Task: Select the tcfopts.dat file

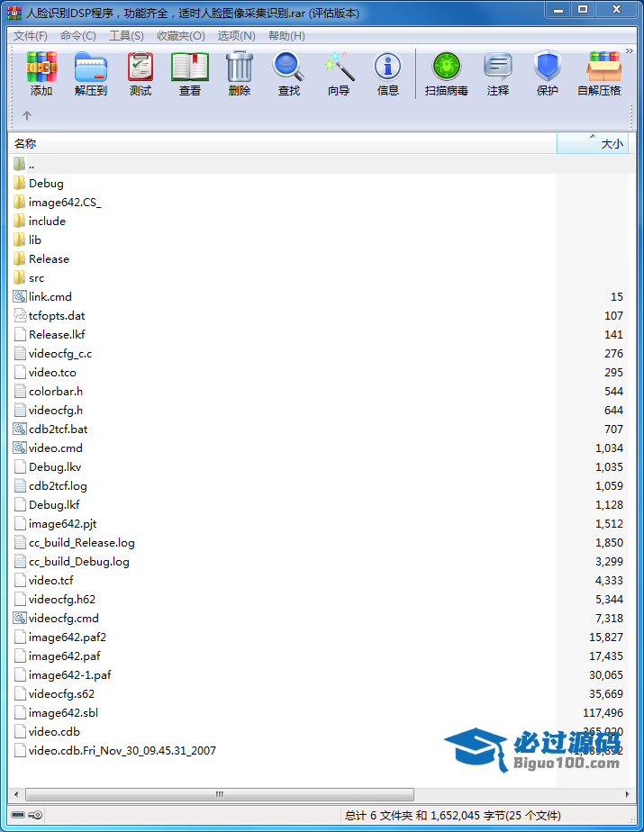Action: click(x=322, y=316)
